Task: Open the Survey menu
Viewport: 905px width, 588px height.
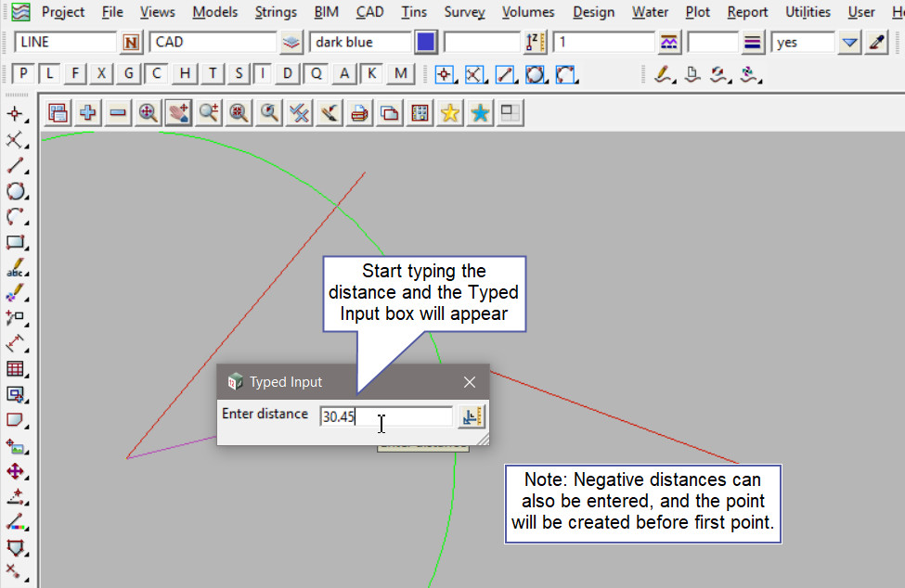Action: pyautogui.click(x=464, y=12)
